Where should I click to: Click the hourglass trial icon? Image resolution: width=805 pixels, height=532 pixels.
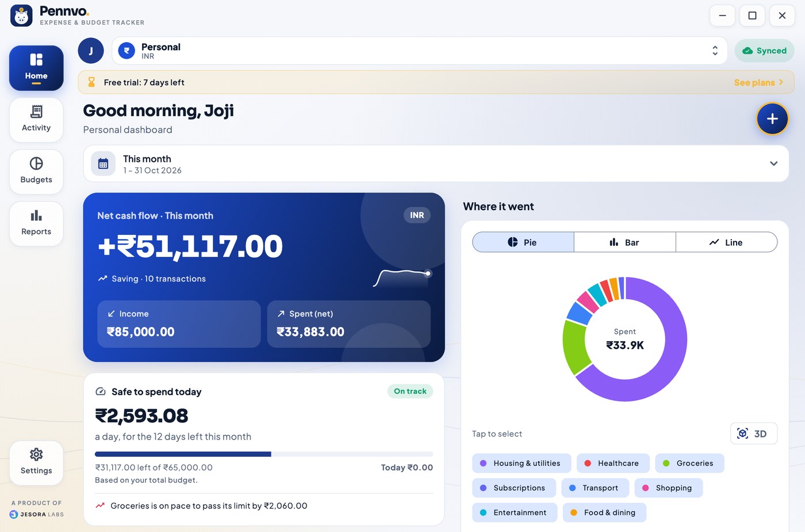pyautogui.click(x=91, y=82)
